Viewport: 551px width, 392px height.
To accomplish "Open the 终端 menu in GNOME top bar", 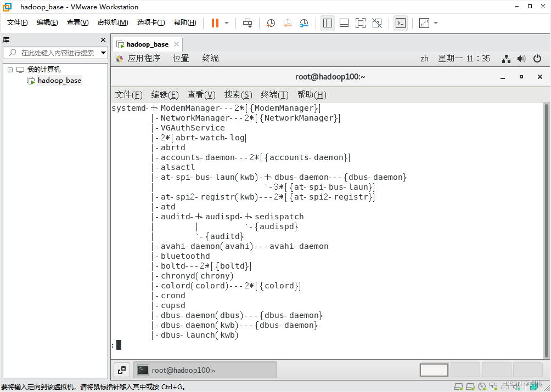I will pos(211,58).
